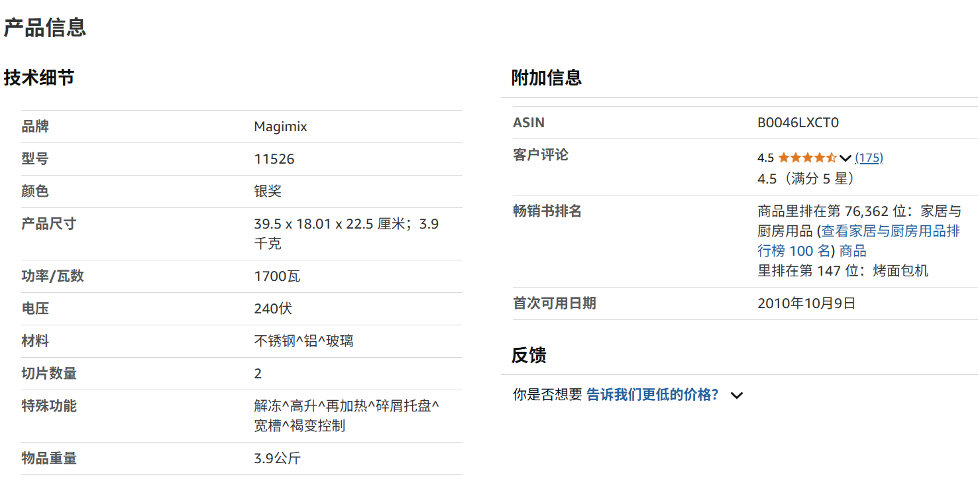This screenshot has height=487, width=980.
Task: Click the item weight 3.9公斤
Action: pyautogui.click(x=277, y=459)
